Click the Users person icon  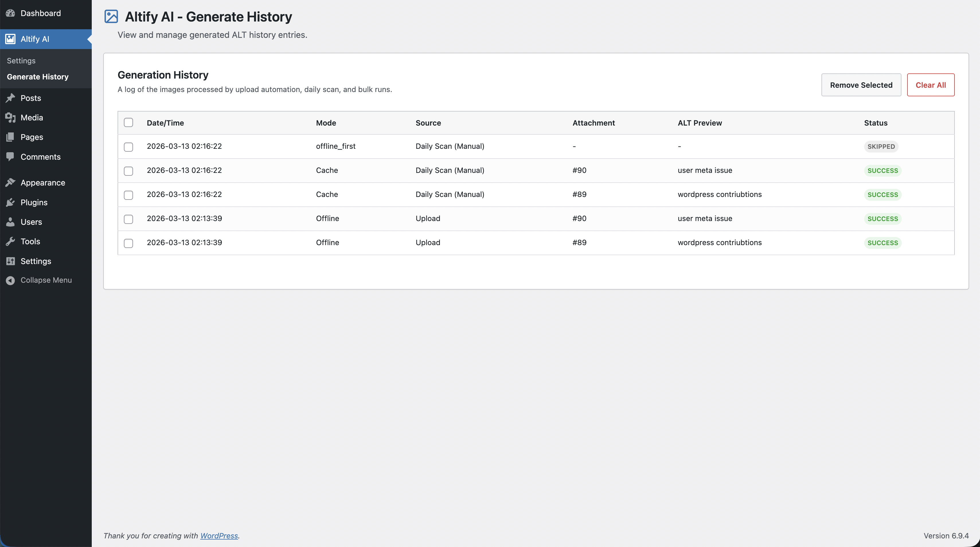[x=10, y=222]
